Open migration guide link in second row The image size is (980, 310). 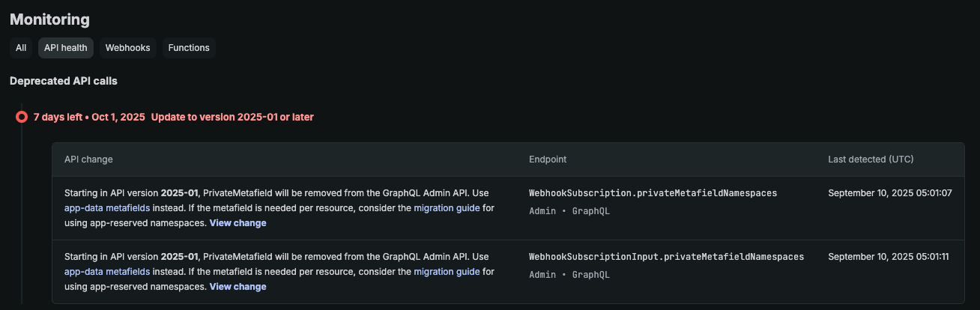pos(447,271)
